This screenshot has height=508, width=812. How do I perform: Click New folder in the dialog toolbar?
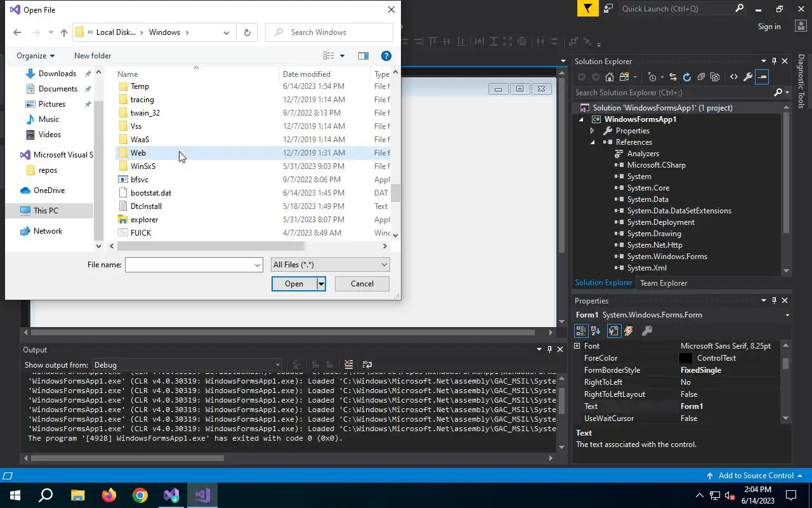93,56
